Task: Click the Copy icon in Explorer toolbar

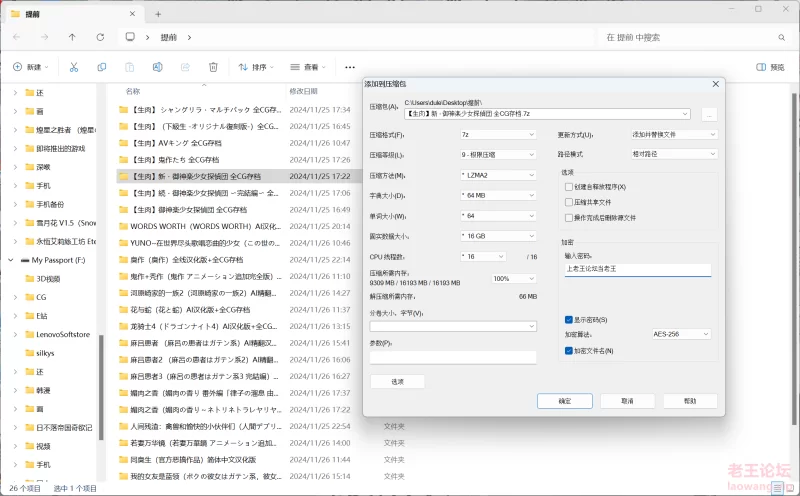Action: 102,67
